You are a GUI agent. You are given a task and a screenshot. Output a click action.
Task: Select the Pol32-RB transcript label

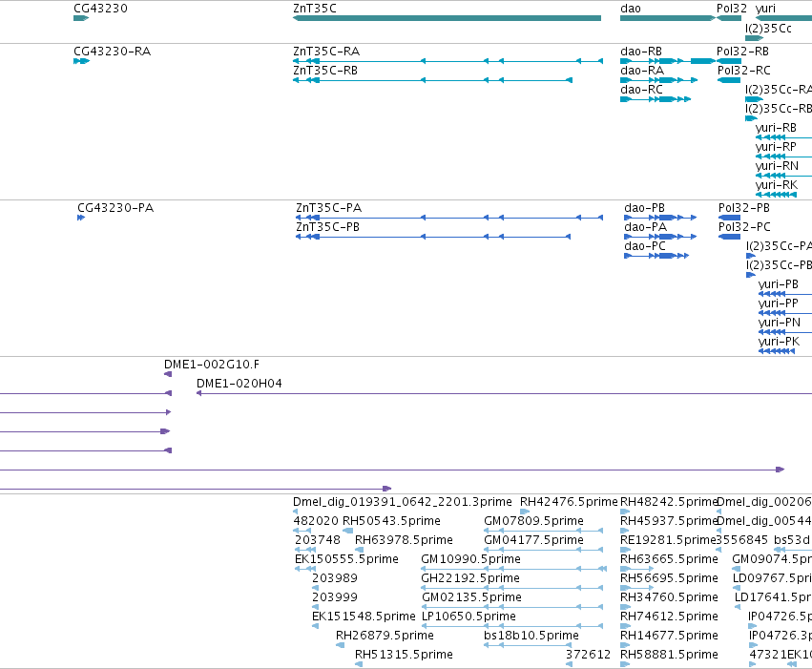click(742, 52)
